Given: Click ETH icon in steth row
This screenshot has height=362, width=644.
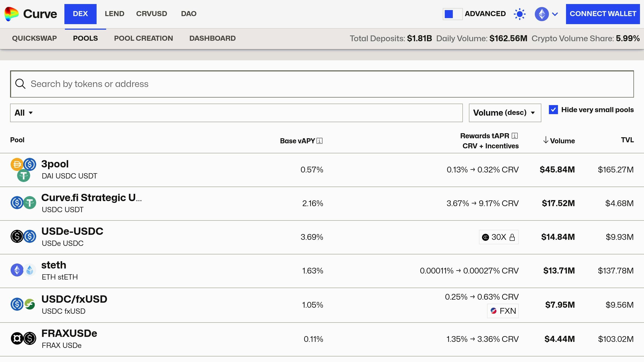Looking at the screenshot, I should coord(17,270).
